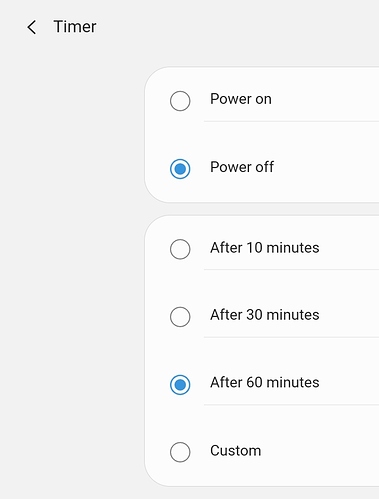The width and height of the screenshot is (379, 499).
Task: Go back using the arrow beside Timer
Action: pos(32,27)
